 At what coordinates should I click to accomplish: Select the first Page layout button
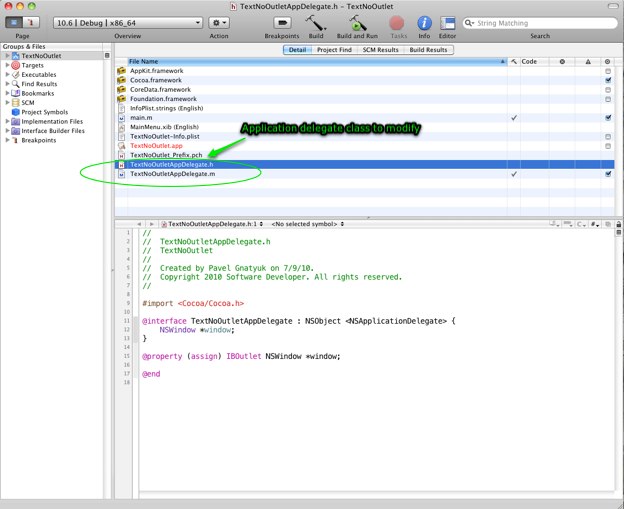point(14,23)
